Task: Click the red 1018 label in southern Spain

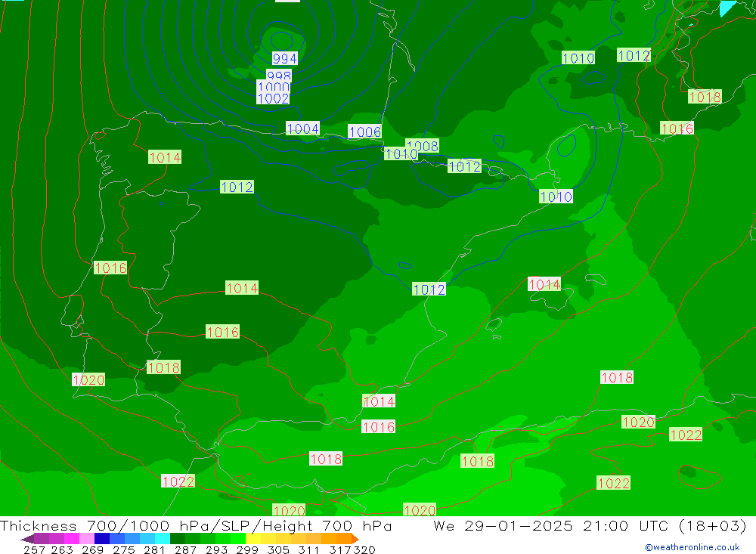Action: (x=163, y=367)
